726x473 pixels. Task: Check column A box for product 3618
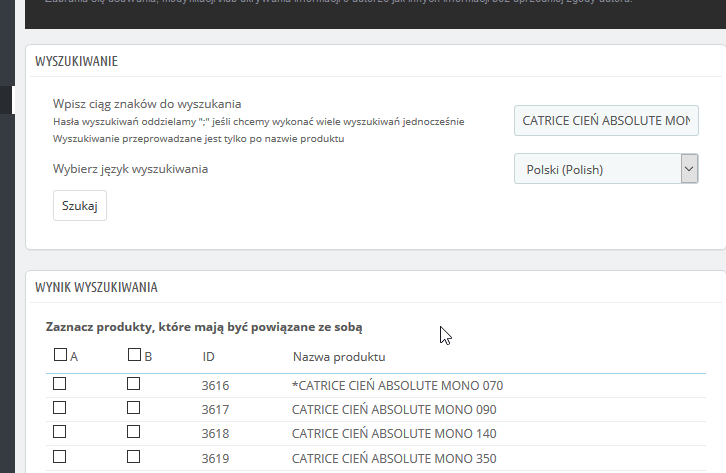tap(59, 432)
